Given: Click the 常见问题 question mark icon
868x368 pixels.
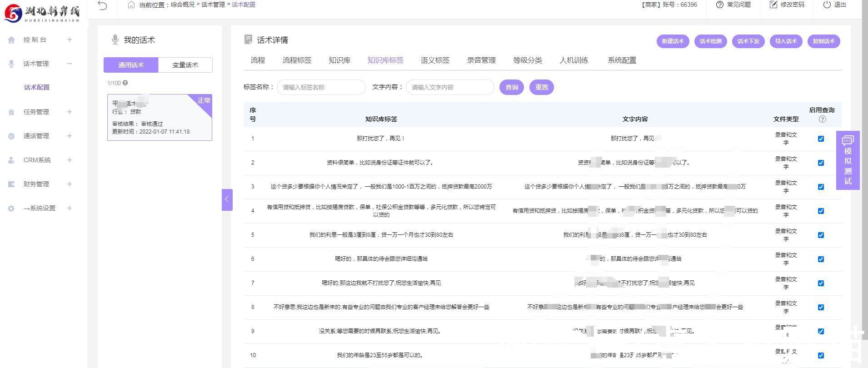Looking at the screenshot, I should pos(719,5).
